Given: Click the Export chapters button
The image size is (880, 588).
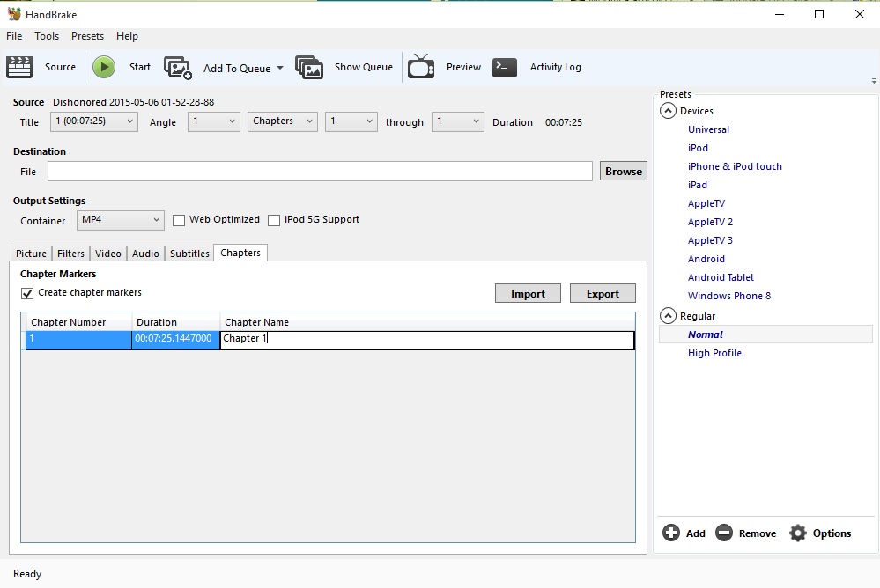Looking at the screenshot, I should [603, 293].
